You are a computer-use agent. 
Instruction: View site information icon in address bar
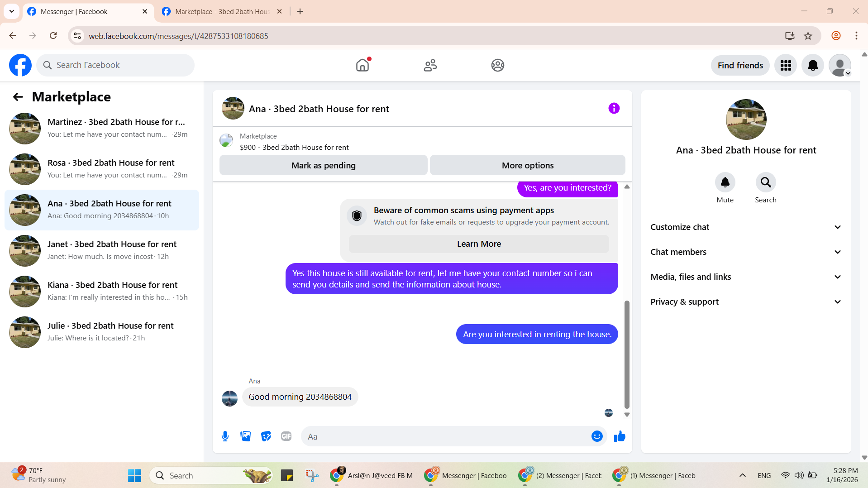click(77, 36)
